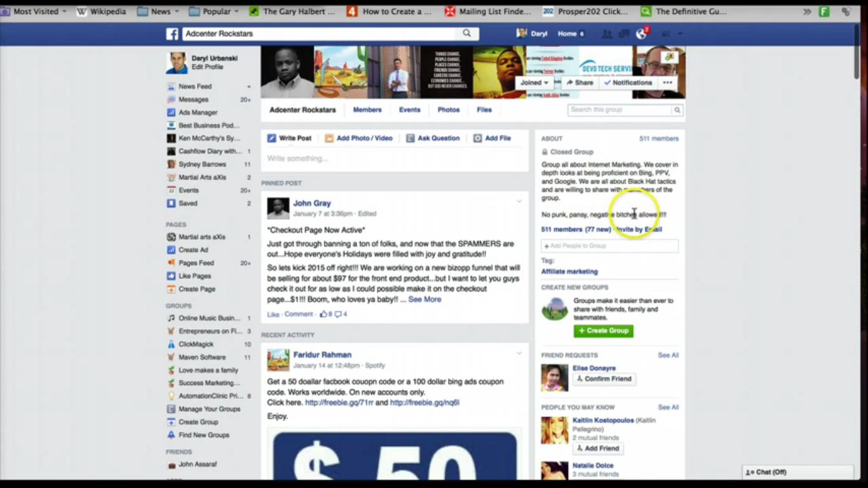Open Create Group in left sidebar
Screen dimensions: 868x488
[x=198, y=422]
